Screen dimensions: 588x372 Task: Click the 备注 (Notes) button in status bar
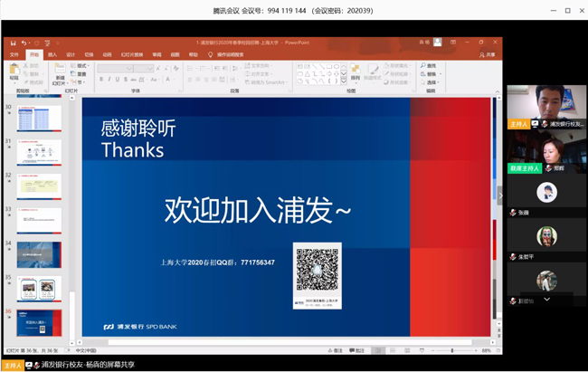tap(335, 350)
